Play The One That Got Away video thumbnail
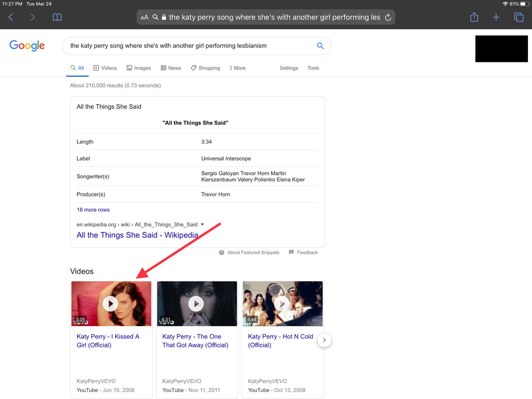The image size is (532, 399). pyautogui.click(x=197, y=303)
